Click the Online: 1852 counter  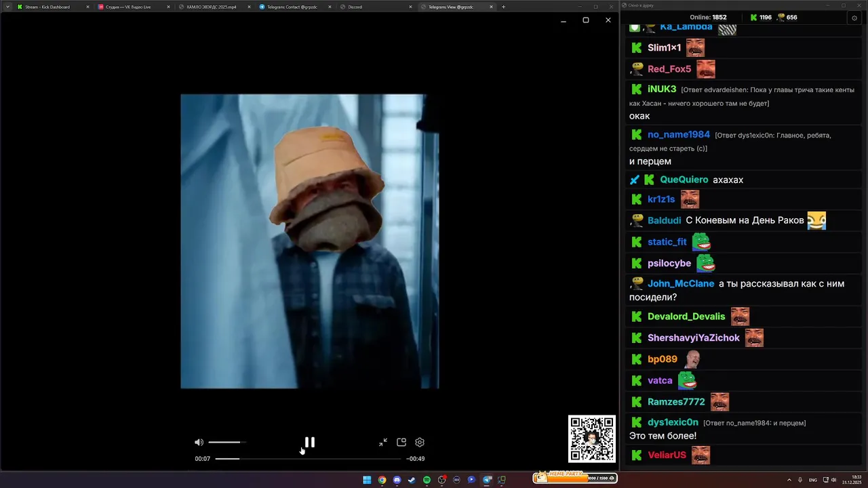pyautogui.click(x=708, y=18)
